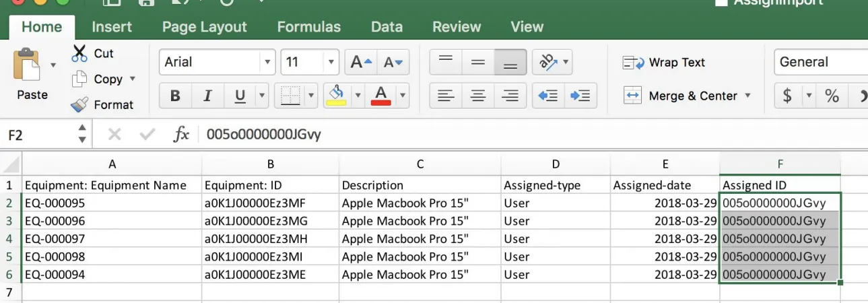This screenshot has height=303, width=868.
Task: Decrease the cell indent
Action: point(548,96)
